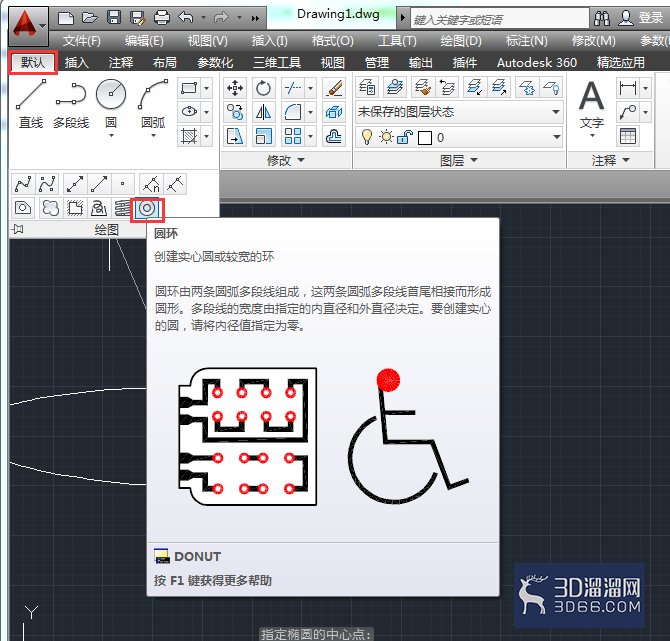This screenshot has height=641, width=670.
Task: Pin the Draw panel open with pushpin
Action: point(18,229)
